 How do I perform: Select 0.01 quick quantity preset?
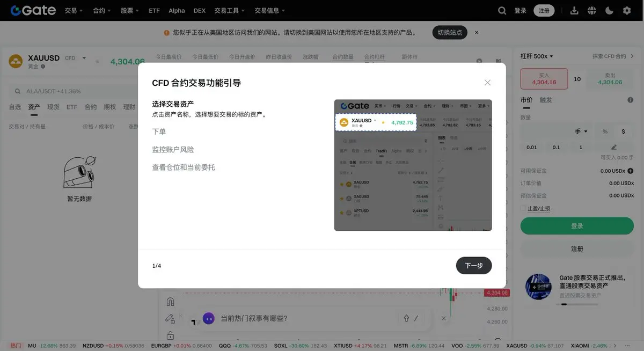click(x=532, y=147)
